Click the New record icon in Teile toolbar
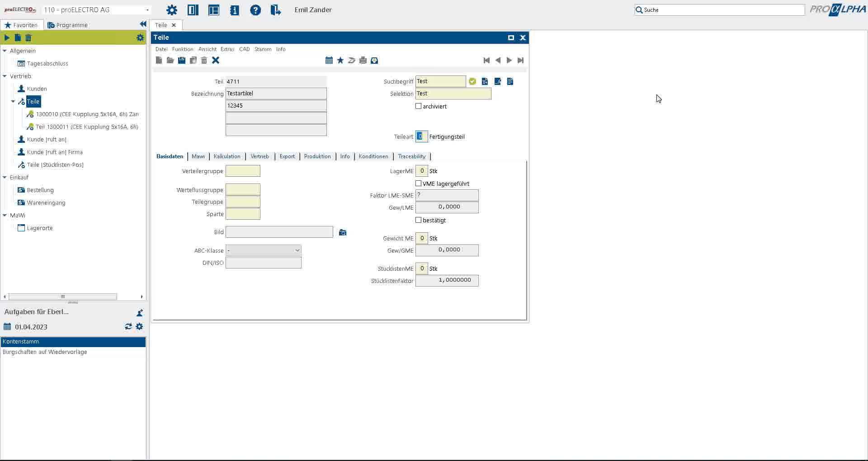This screenshot has height=461, width=868. pos(159,60)
